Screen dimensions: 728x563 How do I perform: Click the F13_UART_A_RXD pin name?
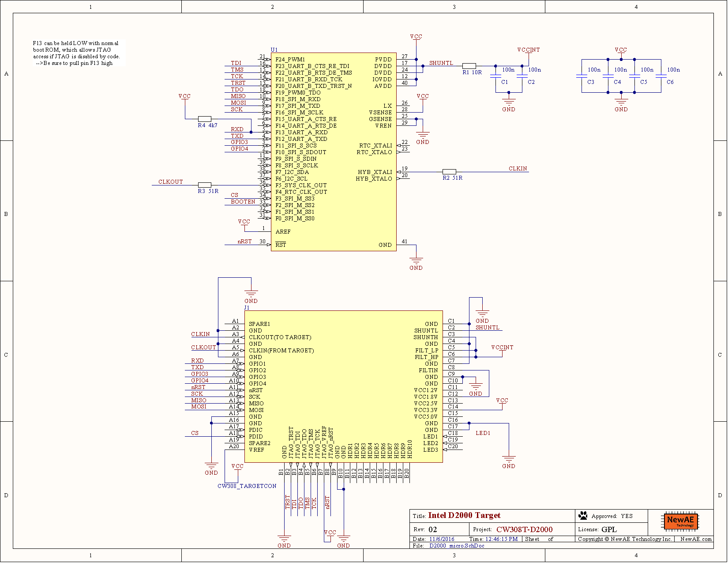301,132
